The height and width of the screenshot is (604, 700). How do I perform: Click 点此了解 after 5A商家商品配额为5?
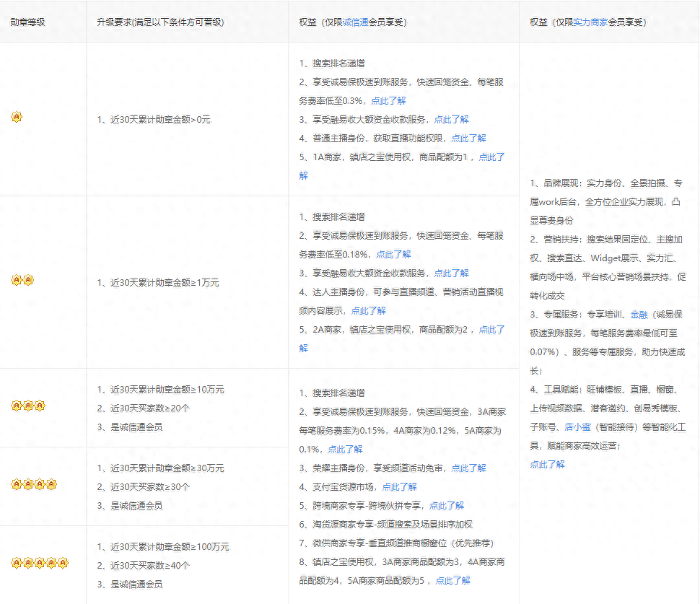452,580
